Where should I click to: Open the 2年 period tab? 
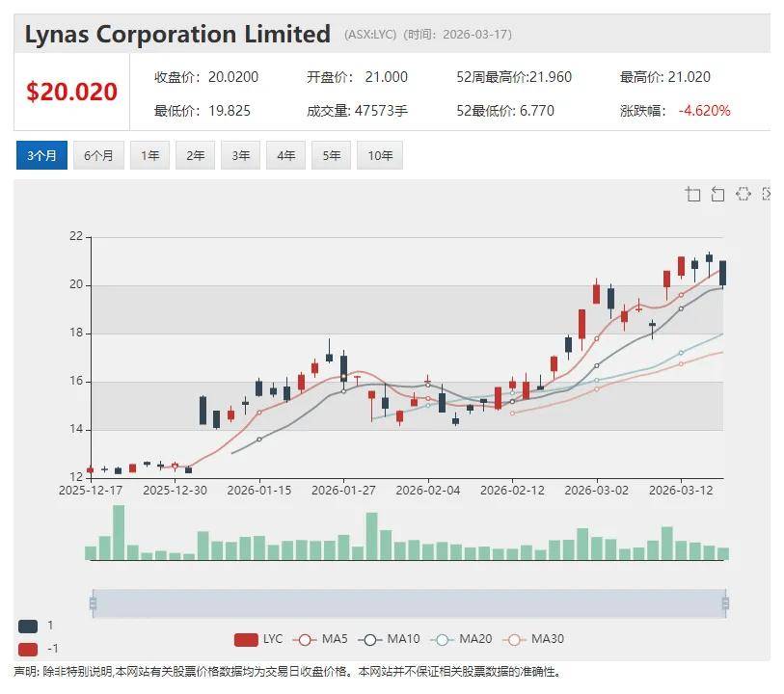(195, 155)
